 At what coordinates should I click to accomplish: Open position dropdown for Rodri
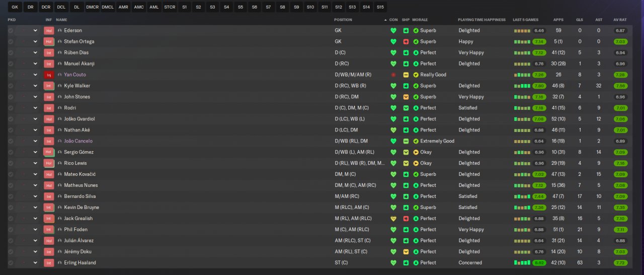(35, 108)
